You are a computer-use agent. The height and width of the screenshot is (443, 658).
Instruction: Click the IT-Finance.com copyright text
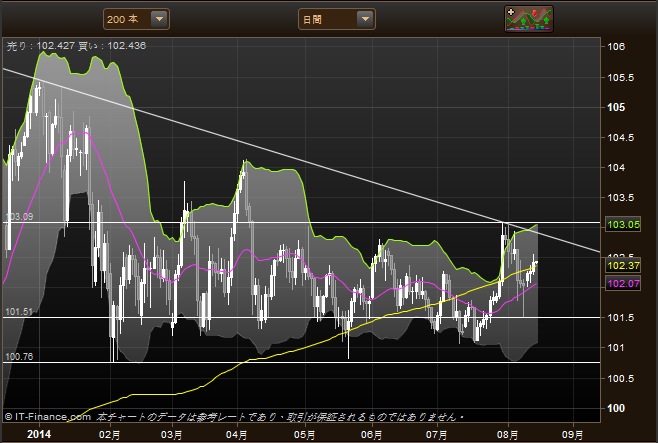pyautogui.click(x=47, y=417)
